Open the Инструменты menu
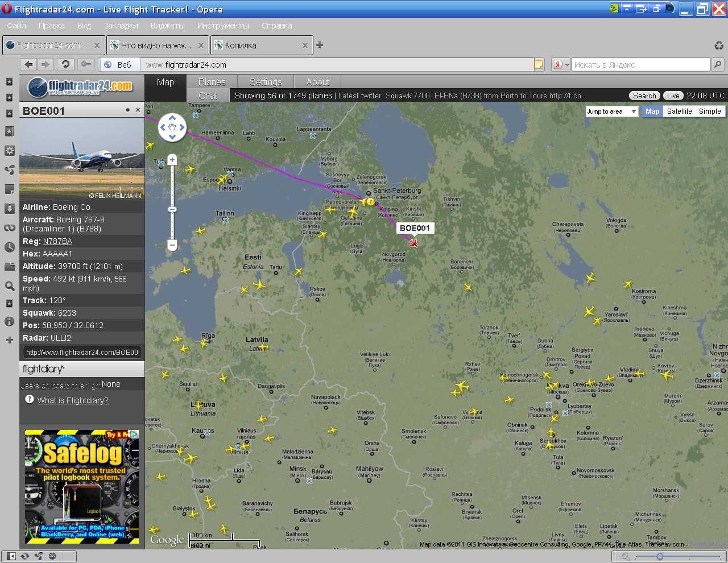 223,26
